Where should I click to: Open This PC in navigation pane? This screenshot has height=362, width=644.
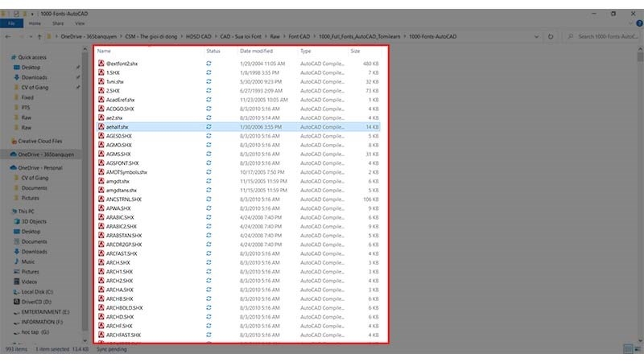point(26,212)
